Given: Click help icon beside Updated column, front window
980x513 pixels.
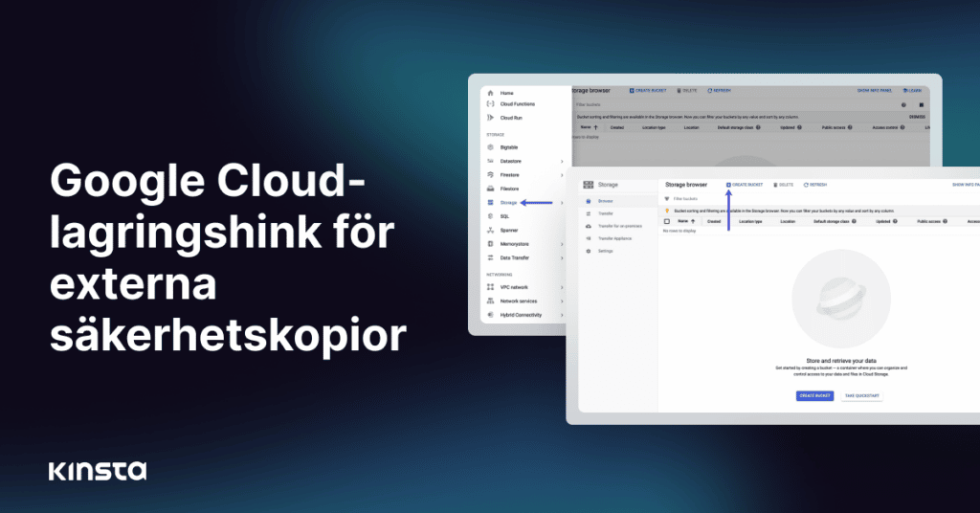Looking at the screenshot, I should 895,221.
